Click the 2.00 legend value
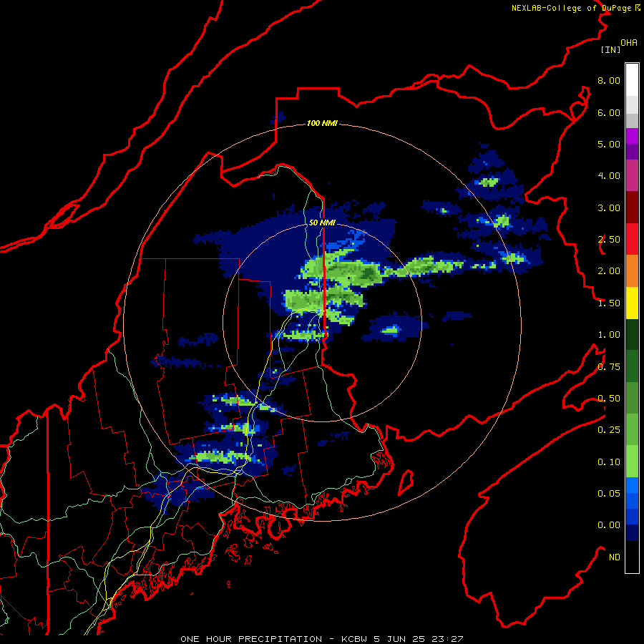The width and height of the screenshot is (644, 644). pyautogui.click(x=609, y=271)
